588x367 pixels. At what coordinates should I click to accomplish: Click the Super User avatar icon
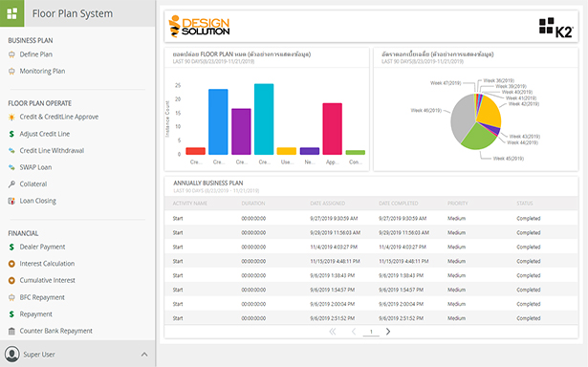(x=12, y=355)
